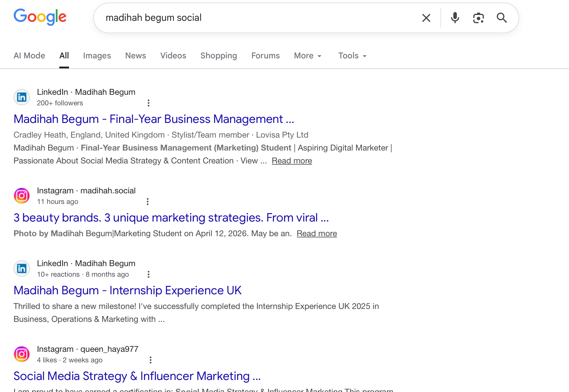The width and height of the screenshot is (569, 392).
Task: Click Read more on beauty brands snippet
Action: point(317,234)
